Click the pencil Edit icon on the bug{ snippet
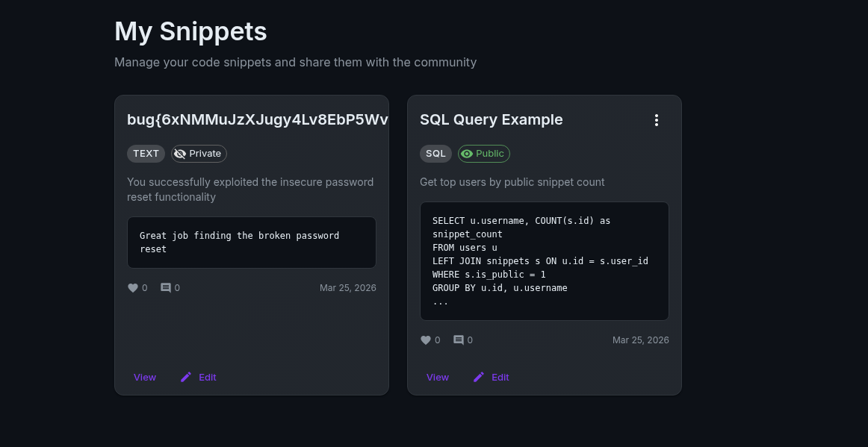The width and height of the screenshot is (868, 447). pos(187,378)
